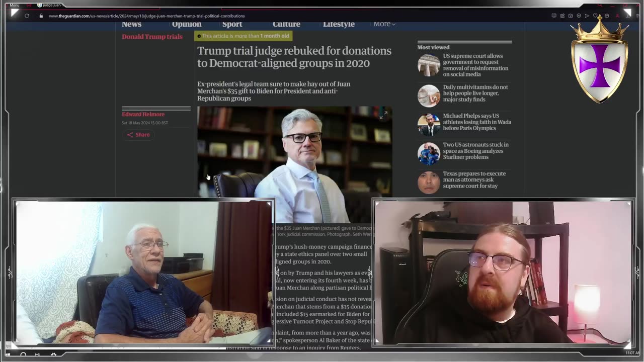Screen dimensions: 644x362
Task: Click the Michael Phelps story thumbnail
Action: 429,124
